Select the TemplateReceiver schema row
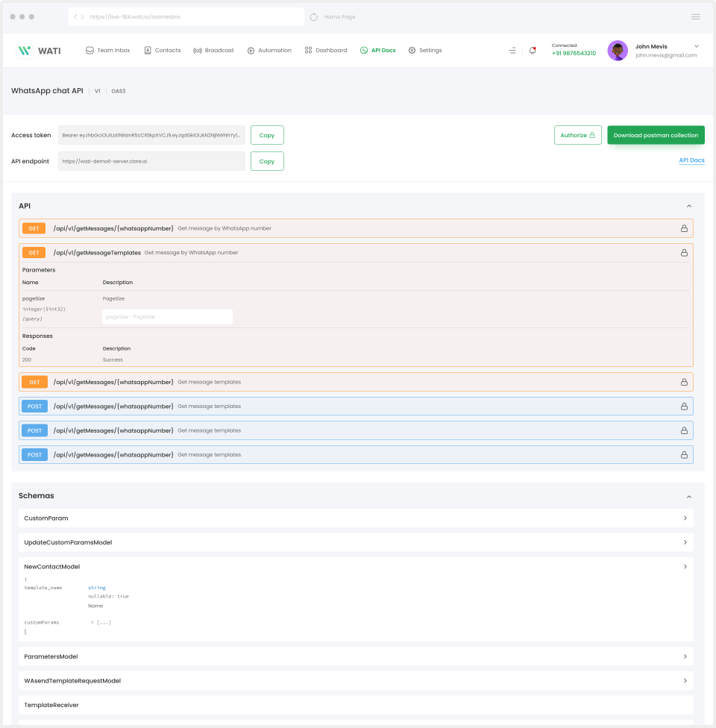Viewport: 716px width, 728px height. point(357,705)
